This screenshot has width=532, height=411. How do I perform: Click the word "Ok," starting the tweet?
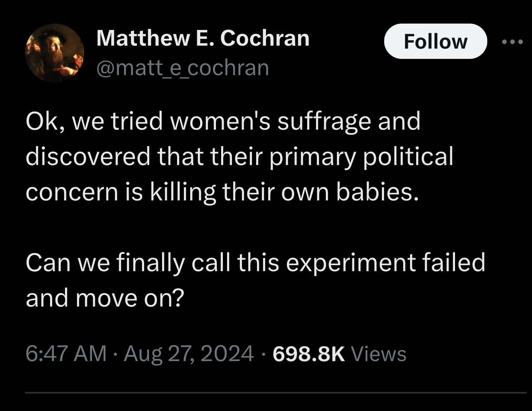pos(45,122)
